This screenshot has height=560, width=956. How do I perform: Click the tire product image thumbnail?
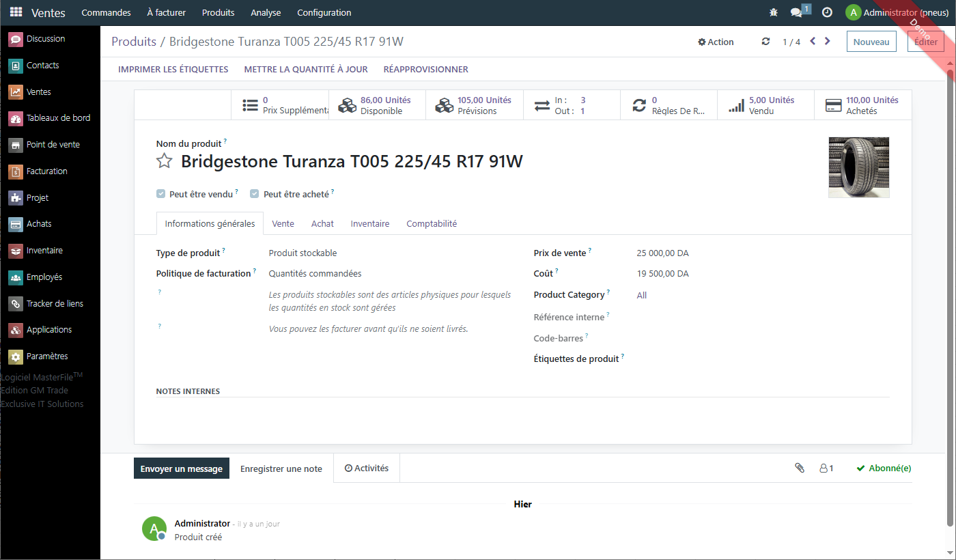859,167
